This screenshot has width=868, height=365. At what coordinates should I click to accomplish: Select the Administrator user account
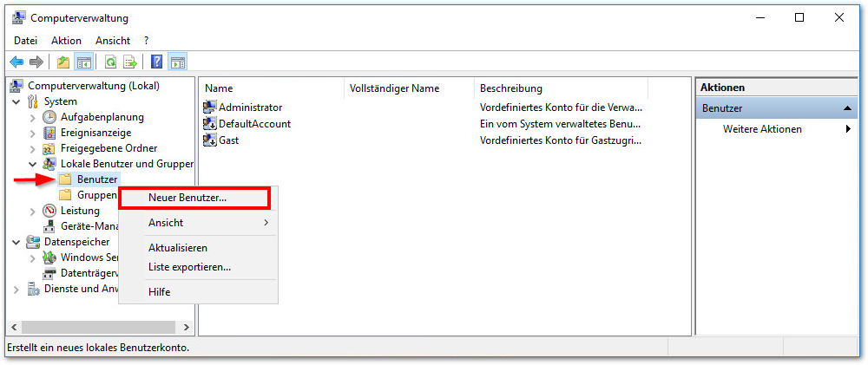point(250,108)
